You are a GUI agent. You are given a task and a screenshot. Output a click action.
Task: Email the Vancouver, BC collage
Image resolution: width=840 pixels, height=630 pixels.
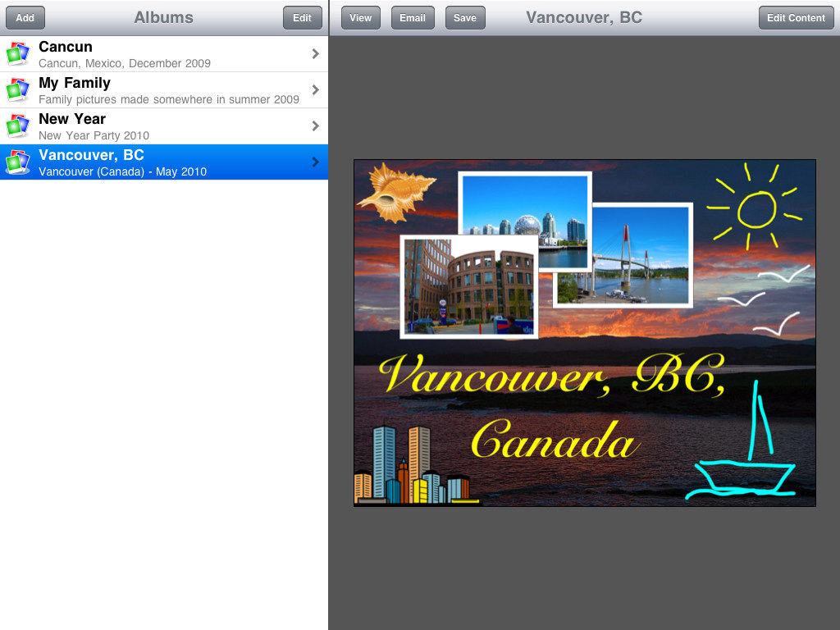tap(413, 18)
